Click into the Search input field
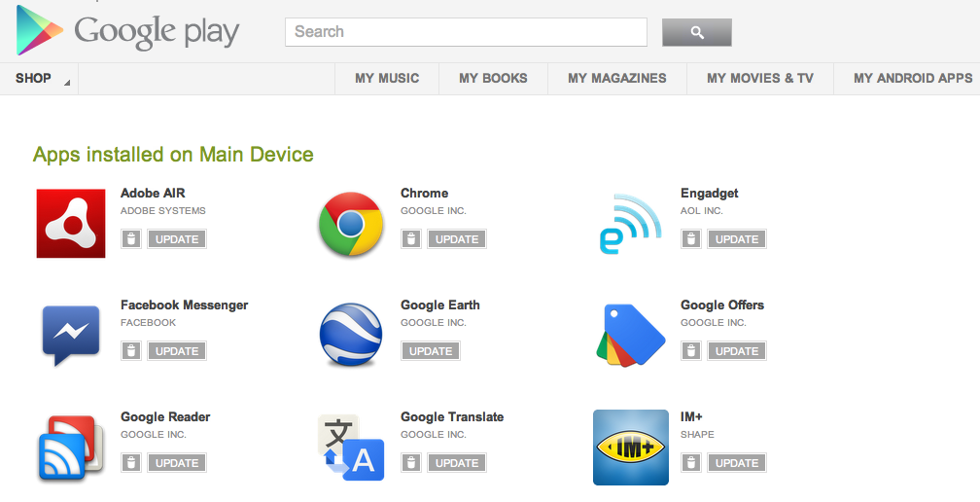This screenshot has width=980, height=502. click(466, 32)
